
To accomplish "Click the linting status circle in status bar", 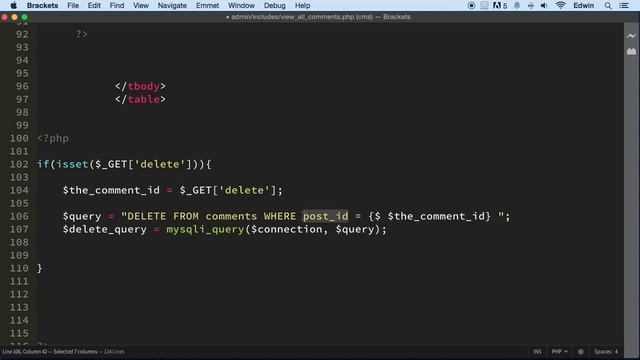I will 580,351.
